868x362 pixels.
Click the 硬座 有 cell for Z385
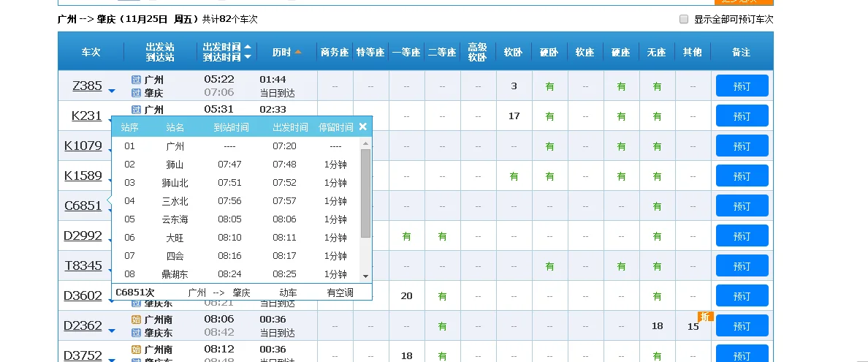pos(621,86)
